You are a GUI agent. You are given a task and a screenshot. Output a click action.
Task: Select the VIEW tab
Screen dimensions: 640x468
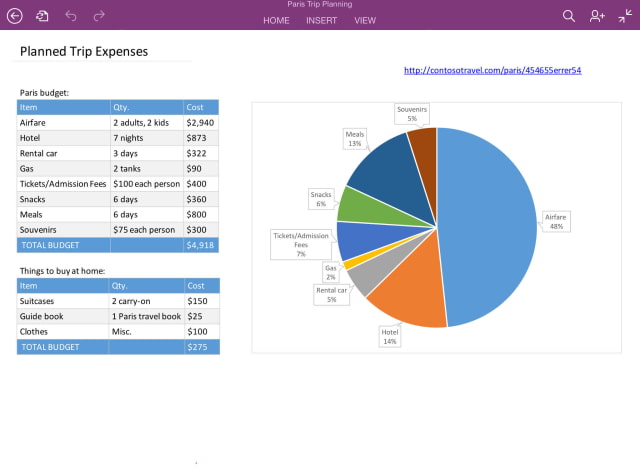point(365,20)
